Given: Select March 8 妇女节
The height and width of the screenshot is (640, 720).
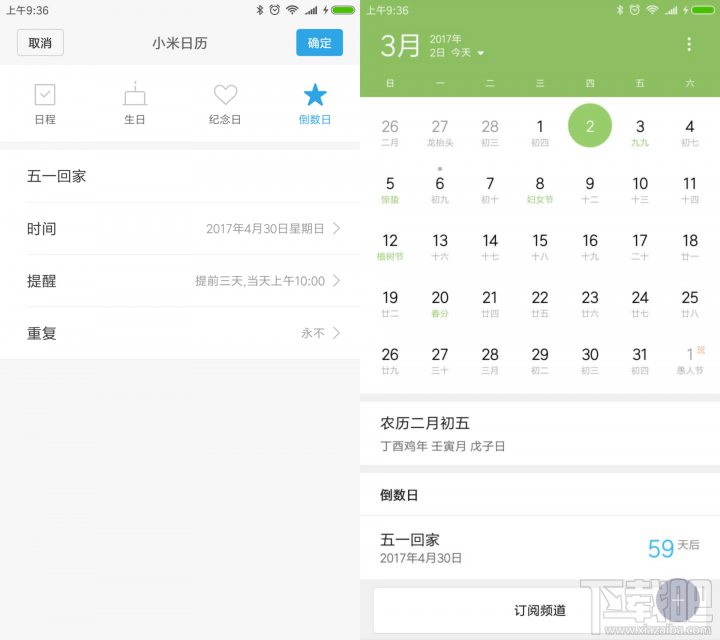Looking at the screenshot, I should [x=540, y=189].
